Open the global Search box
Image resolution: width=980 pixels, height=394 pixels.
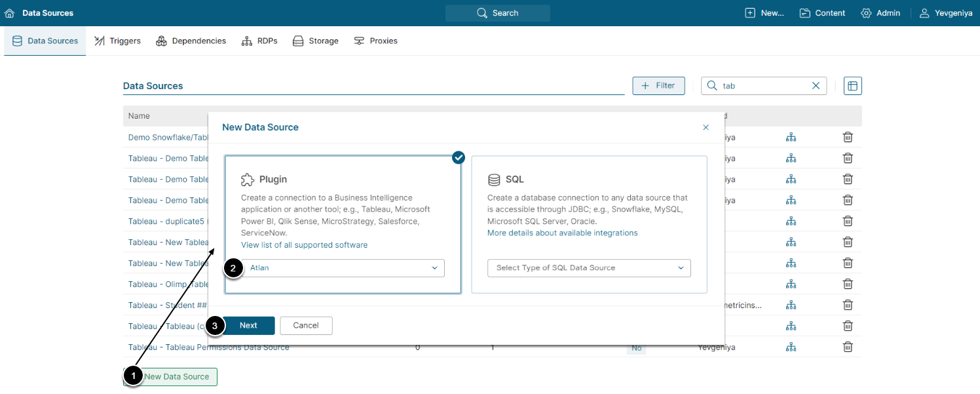[x=497, y=13]
